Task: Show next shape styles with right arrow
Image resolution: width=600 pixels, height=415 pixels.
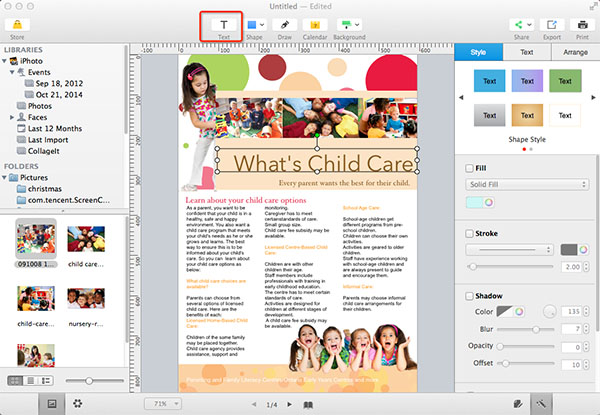Action: pos(593,98)
